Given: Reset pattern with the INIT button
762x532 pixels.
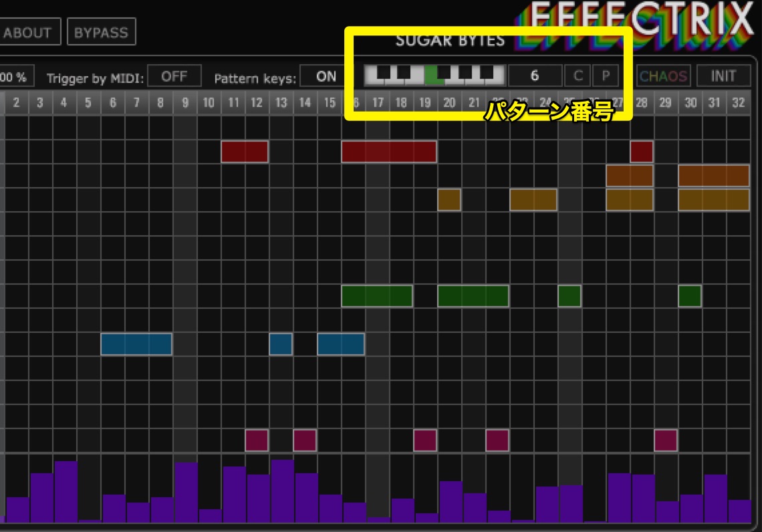Looking at the screenshot, I should coord(723,76).
